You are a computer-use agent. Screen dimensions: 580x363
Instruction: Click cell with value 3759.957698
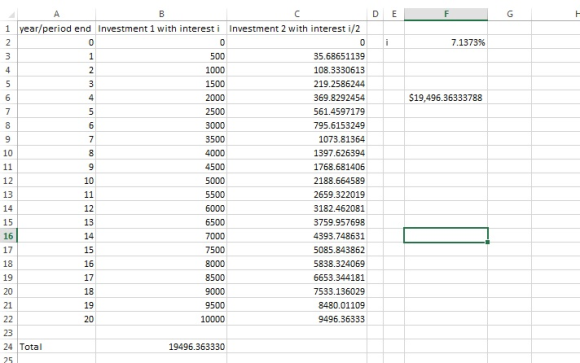coord(297,222)
